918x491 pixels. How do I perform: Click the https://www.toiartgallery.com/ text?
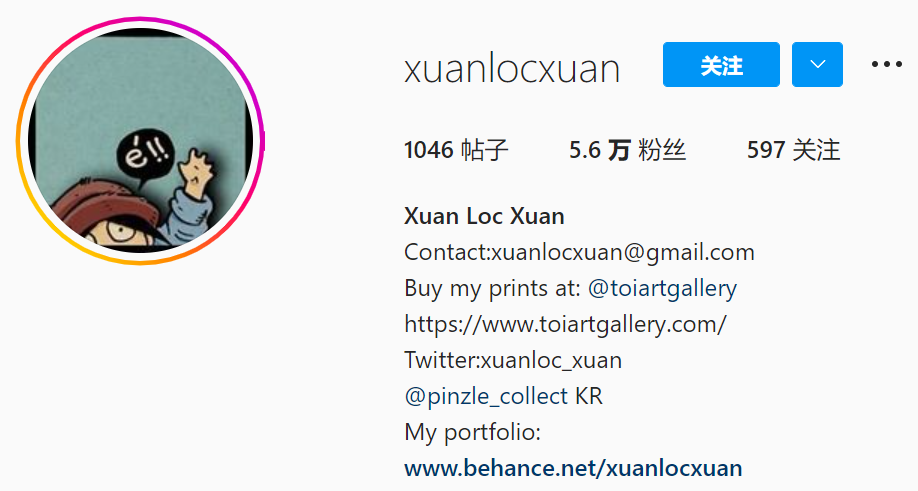click(566, 324)
